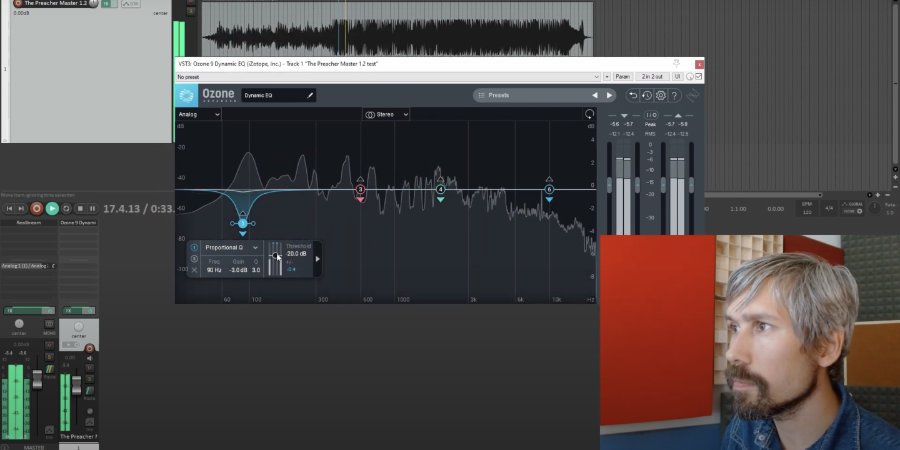Open Ozone help question mark icon
The height and width of the screenshot is (450, 900).
pos(674,95)
